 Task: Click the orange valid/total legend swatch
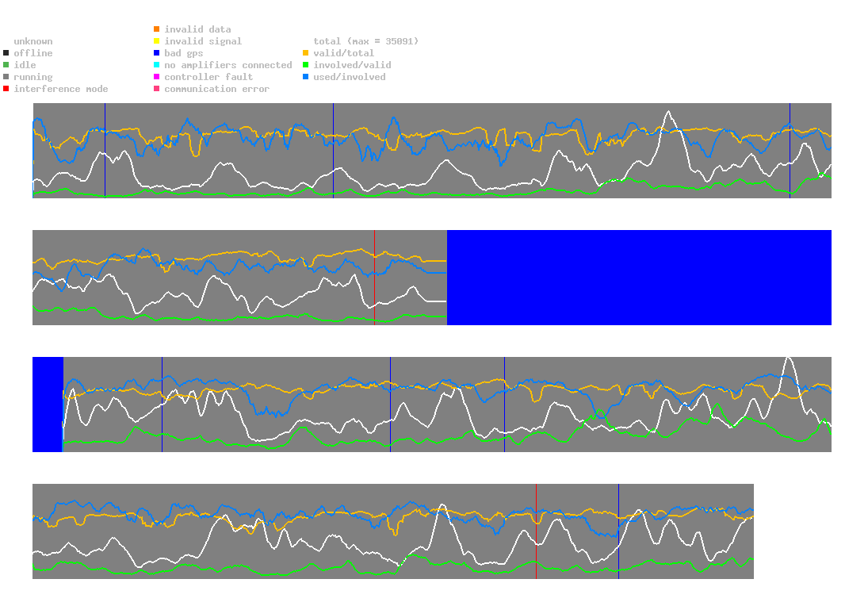click(x=305, y=52)
